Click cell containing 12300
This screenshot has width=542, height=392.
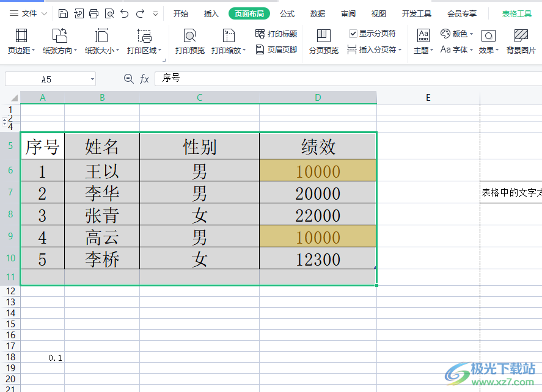[x=318, y=258]
